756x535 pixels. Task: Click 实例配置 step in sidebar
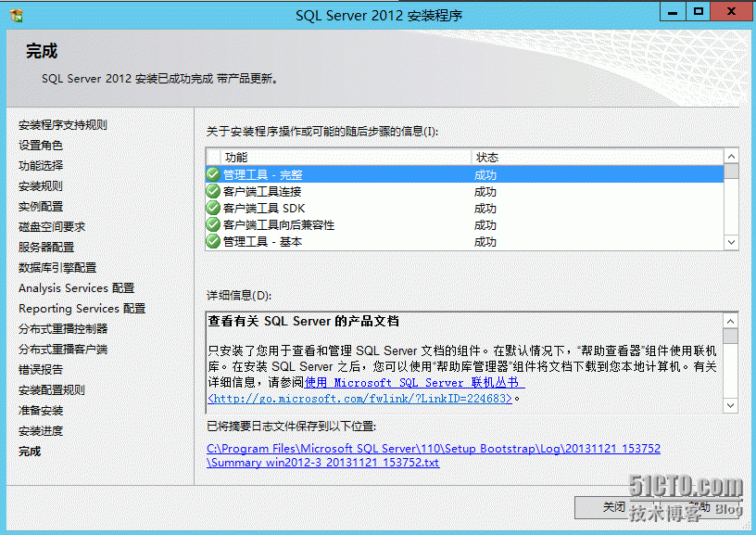pos(41,207)
